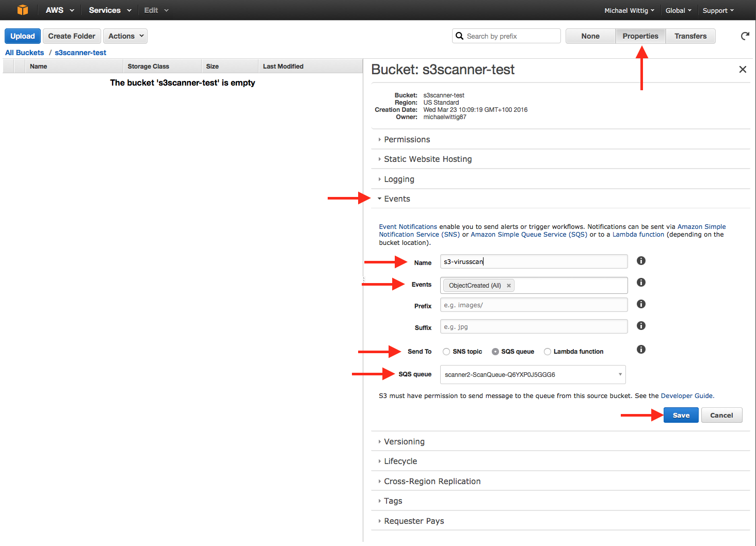The height and width of the screenshot is (546, 756).
Task: Click the Create Folder button
Action: 72,36
